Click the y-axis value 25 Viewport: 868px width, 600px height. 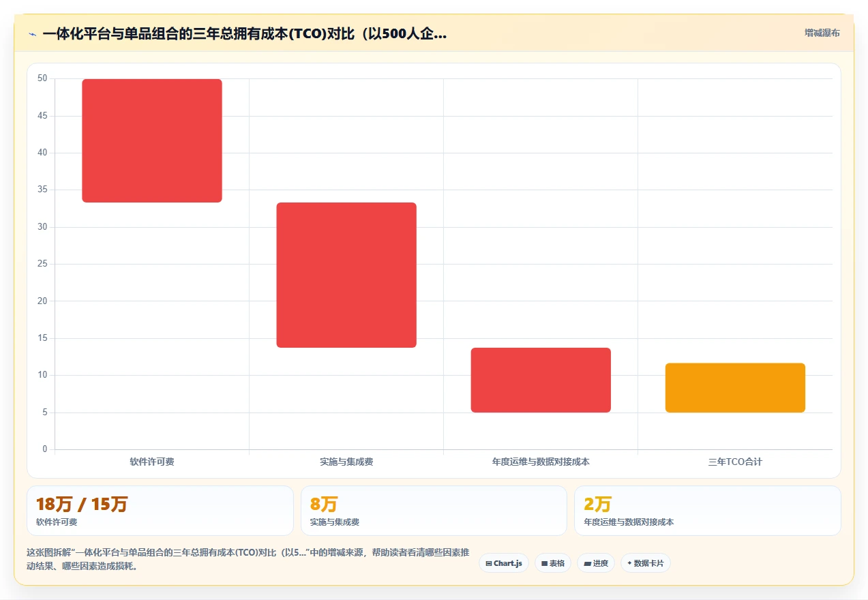coord(42,264)
